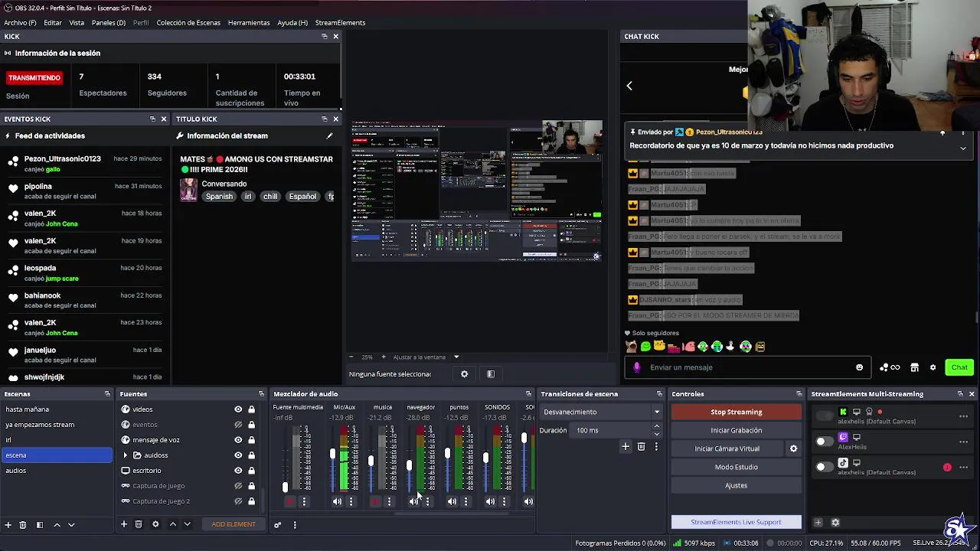Open the preview zoom Ajustar a la ventana dropdown
Image resolution: width=980 pixels, height=551 pixels.
[x=426, y=357]
